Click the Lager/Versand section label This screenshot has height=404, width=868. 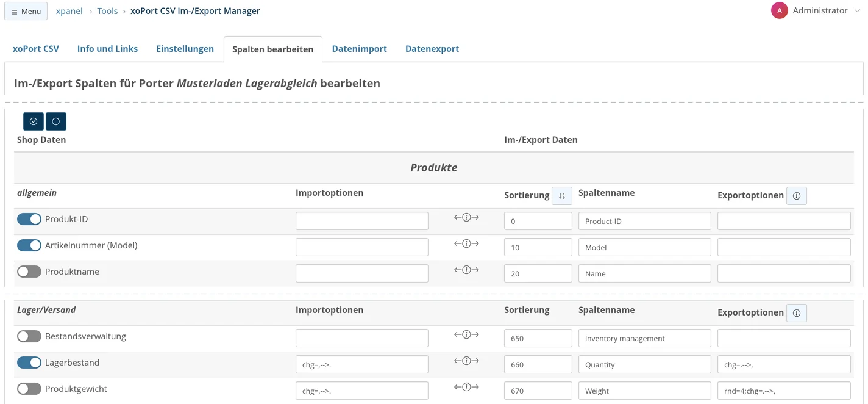[46, 310]
